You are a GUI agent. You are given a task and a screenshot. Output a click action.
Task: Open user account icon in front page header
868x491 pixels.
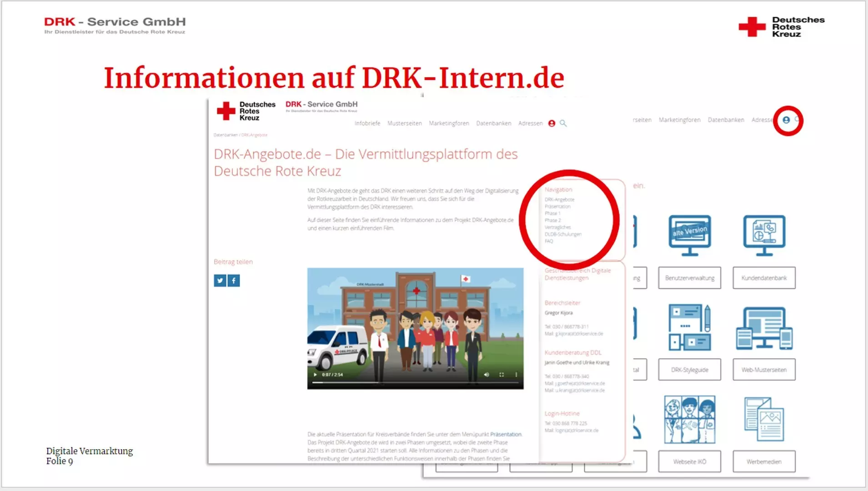click(552, 123)
